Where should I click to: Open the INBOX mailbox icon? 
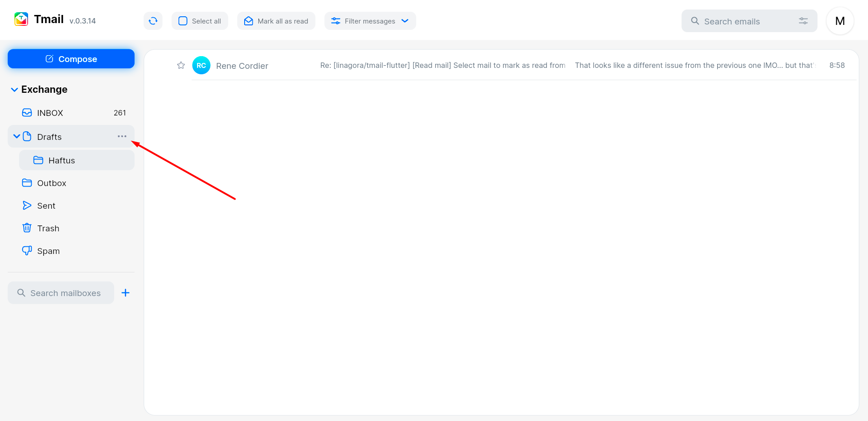pyautogui.click(x=27, y=112)
